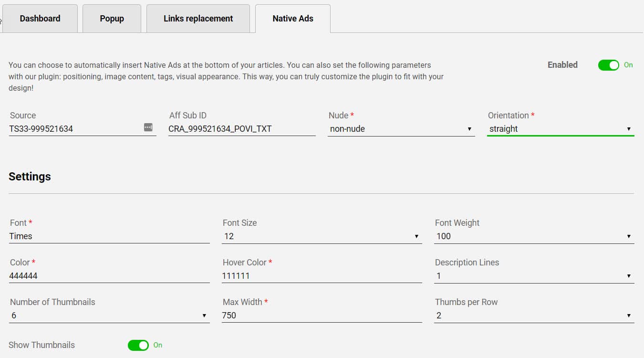The width and height of the screenshot is (644, 358).
Task: Choose a Font Weight from dropdown
Action: click(x=533, y=236)
